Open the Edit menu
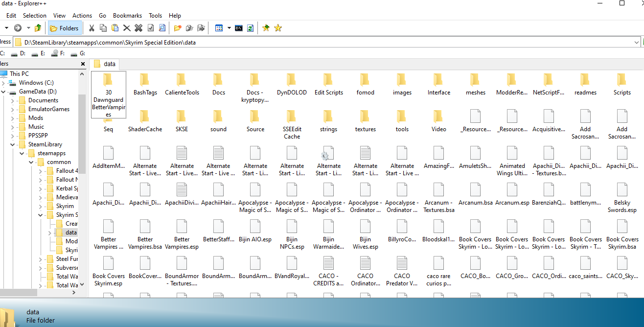This screenshot has width=644, height=327. tap(11, 16)
